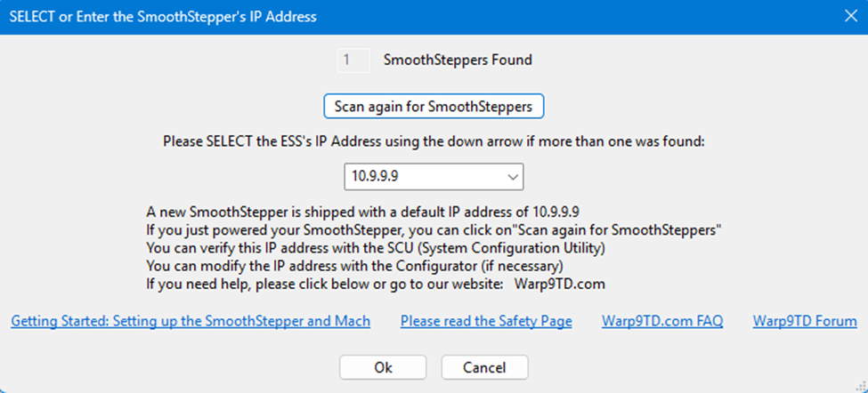The width and height of the screenshot is (868, 393).
Task: Confirm with the Ok button
Action: click(x=383, y=367)
